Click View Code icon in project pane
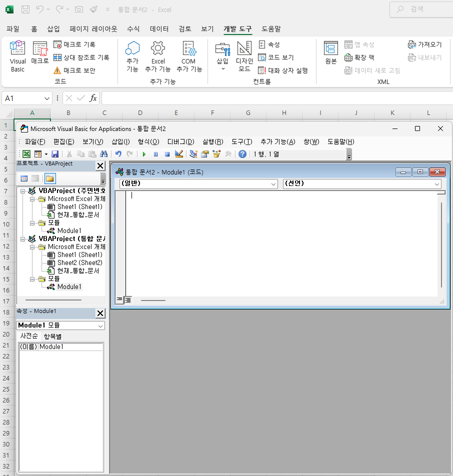 (24, 178)
